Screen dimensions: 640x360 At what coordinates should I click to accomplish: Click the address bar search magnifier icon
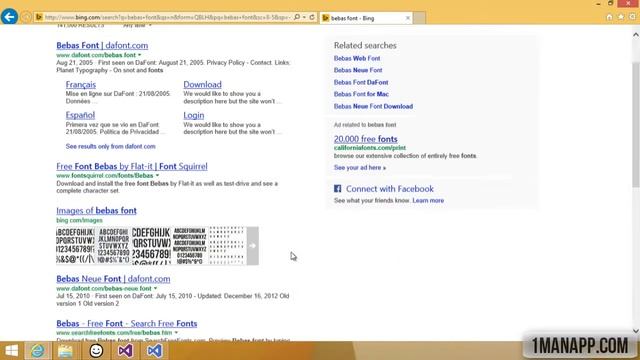pos(297,17)
